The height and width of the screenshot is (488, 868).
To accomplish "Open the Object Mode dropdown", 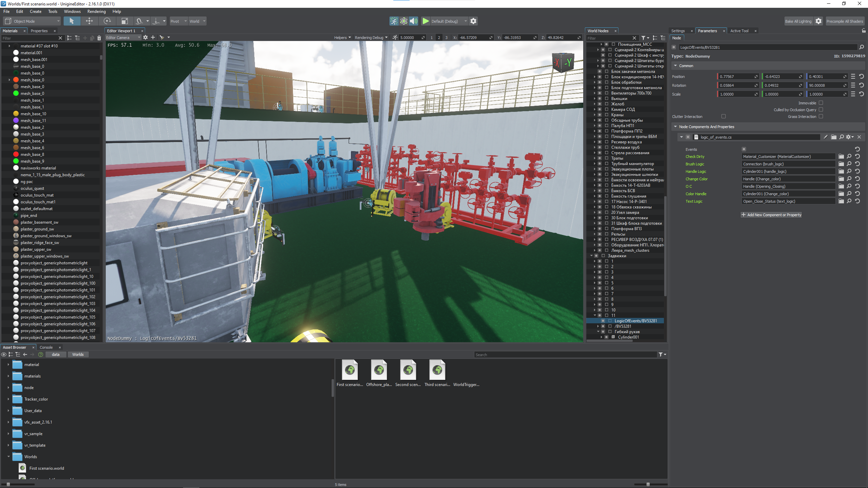I will (x=32, y=21).
